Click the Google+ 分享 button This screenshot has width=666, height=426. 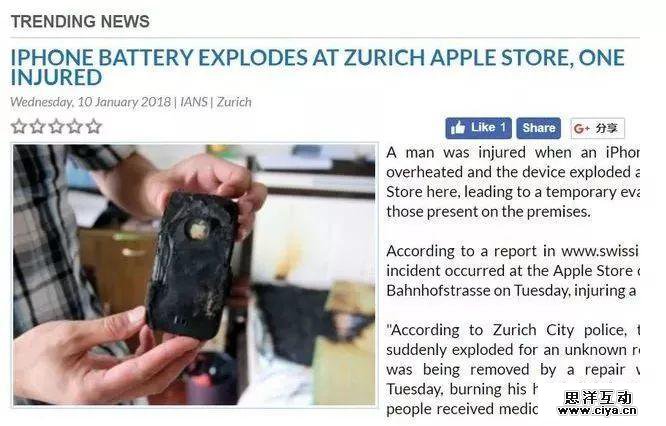pyautogui.click(x=597, y=128)
